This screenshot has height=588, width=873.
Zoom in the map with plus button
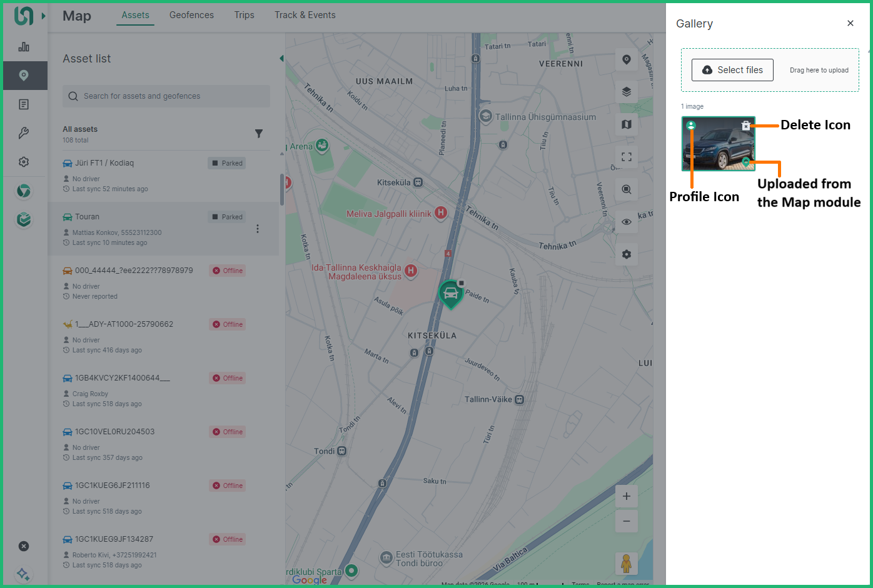(x=626, y=497)
